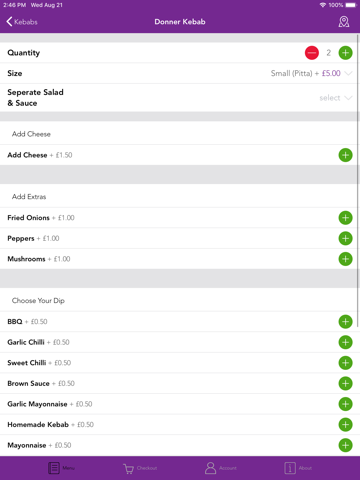Add Sweet Chilli dip
This screenshot has width=360, height=480.
click(345, 363)
